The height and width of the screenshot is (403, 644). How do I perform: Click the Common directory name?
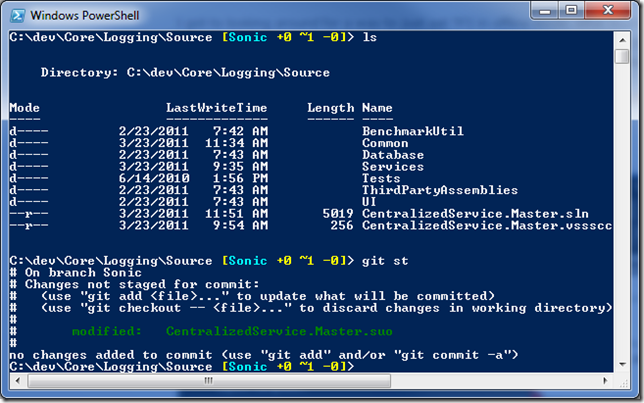pos(385,143)
